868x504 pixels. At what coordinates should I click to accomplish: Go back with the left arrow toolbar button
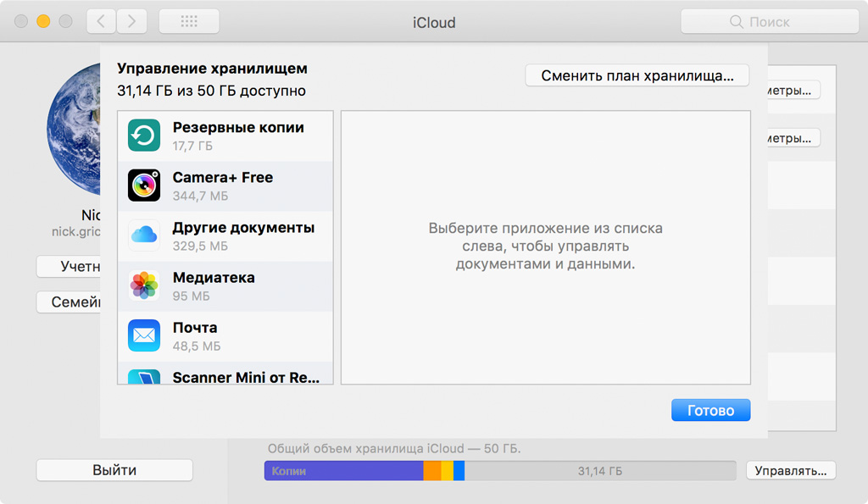tap(101, 21)
